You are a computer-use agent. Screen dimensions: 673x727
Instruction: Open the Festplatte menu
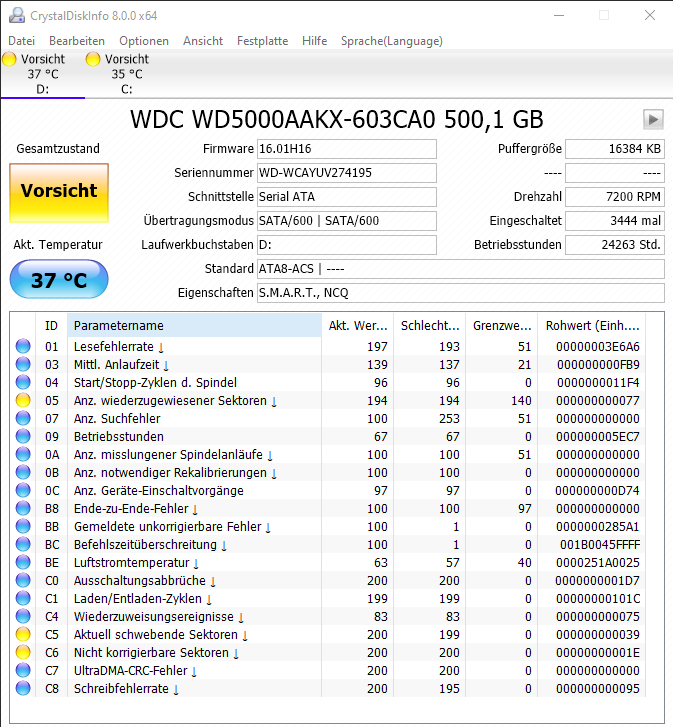[x=262, y=41]
